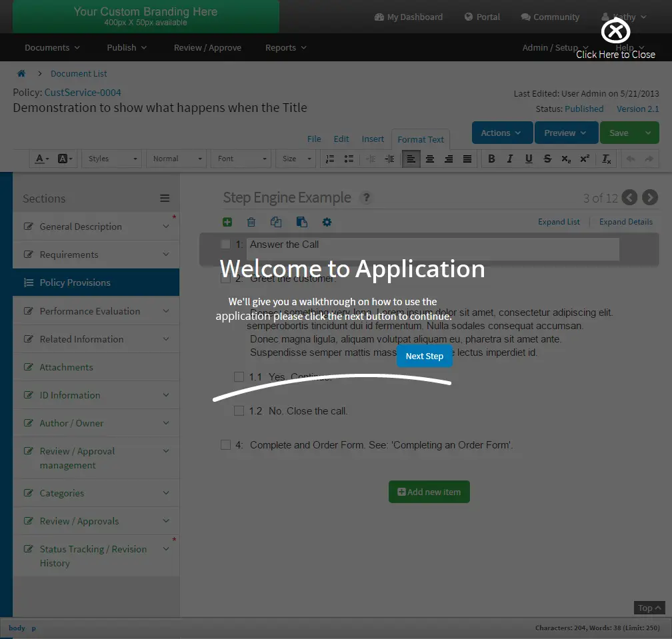Open the Reports menu

point(285,47)
